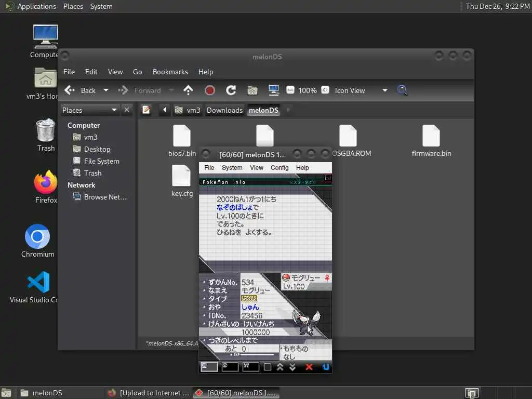Click the red Stop loading icon

point(210,90)
